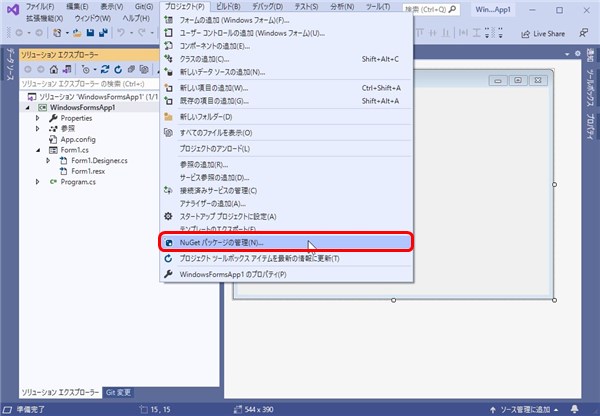This screenshot has height=416, width=600.
Task: Choose スタートアップ プロジェクトに設定(A) menu item
Action: point(286,216)
